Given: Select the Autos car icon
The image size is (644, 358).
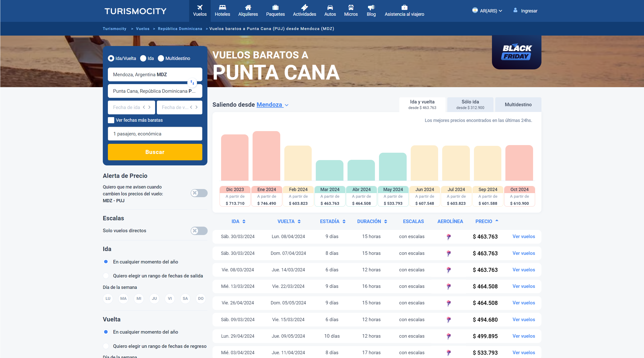Looking at the screenshot, I should [x=330, y=7].
